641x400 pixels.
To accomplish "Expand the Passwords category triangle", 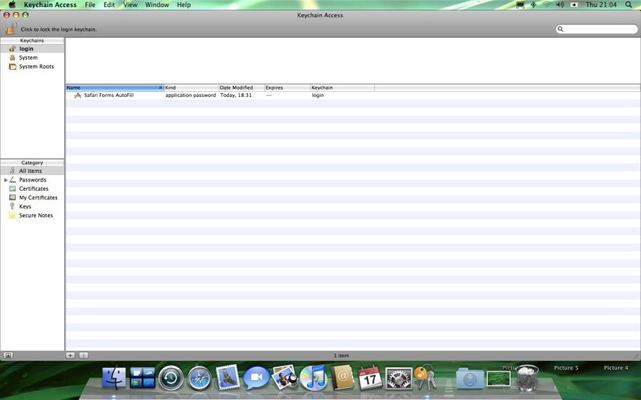I will pos(6,180).
